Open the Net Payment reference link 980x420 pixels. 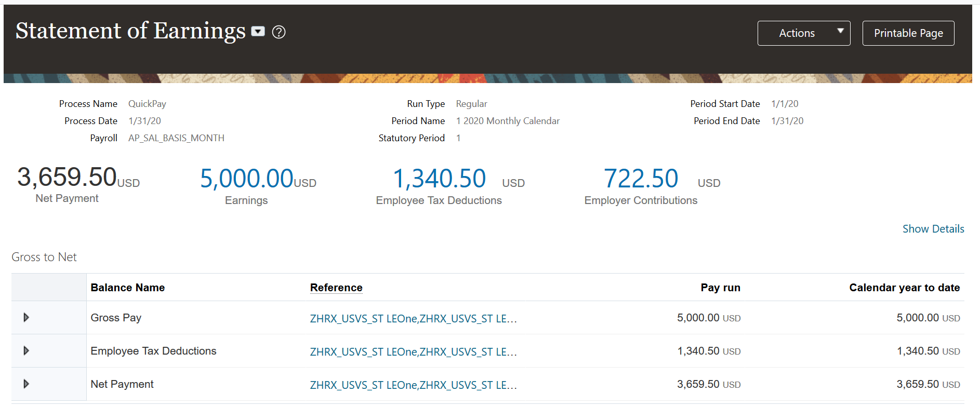(413, 385)
